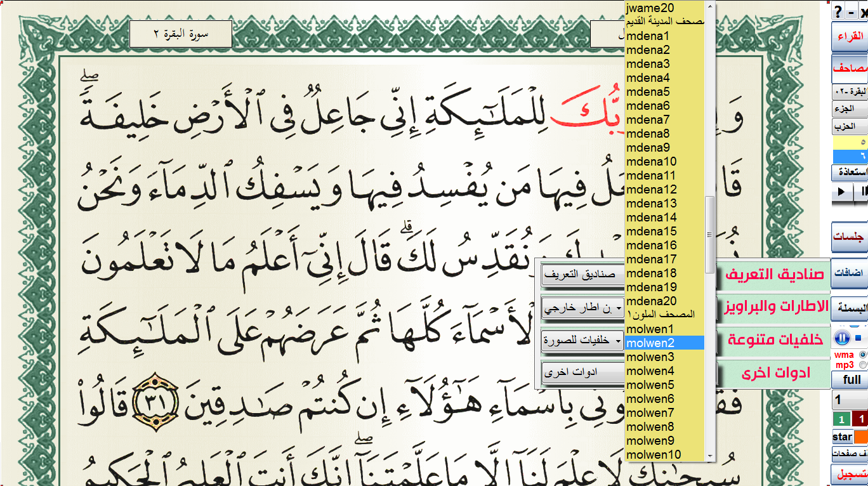Screen dimensions: 868x486
Task: Click the green box numbered 1
Action: [x=841, y=419]
